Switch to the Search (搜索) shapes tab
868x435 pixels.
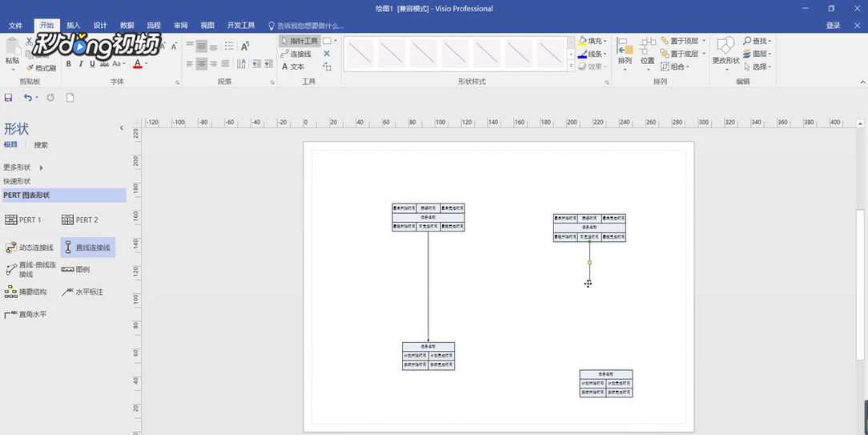[41, 145]
